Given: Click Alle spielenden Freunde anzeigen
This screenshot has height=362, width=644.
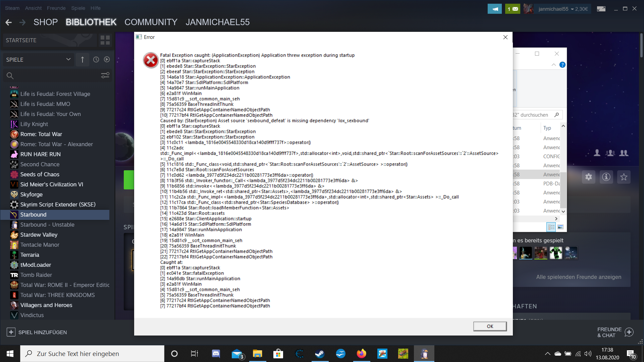Looking at the screenshot, I should tap(579, 277).
